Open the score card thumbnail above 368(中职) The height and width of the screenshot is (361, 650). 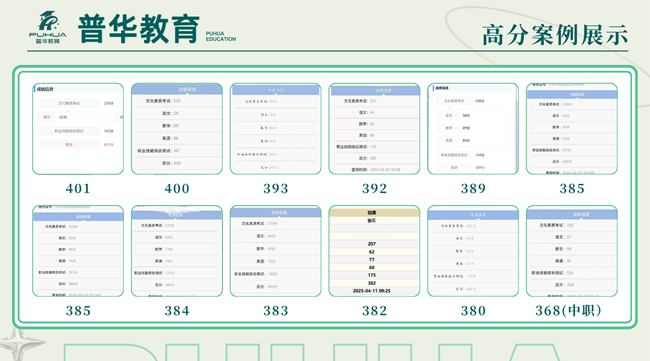tap(572, 251)
